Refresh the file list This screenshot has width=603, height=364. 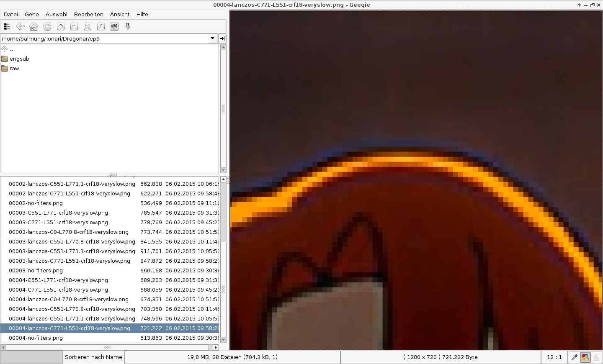point(47,26)
